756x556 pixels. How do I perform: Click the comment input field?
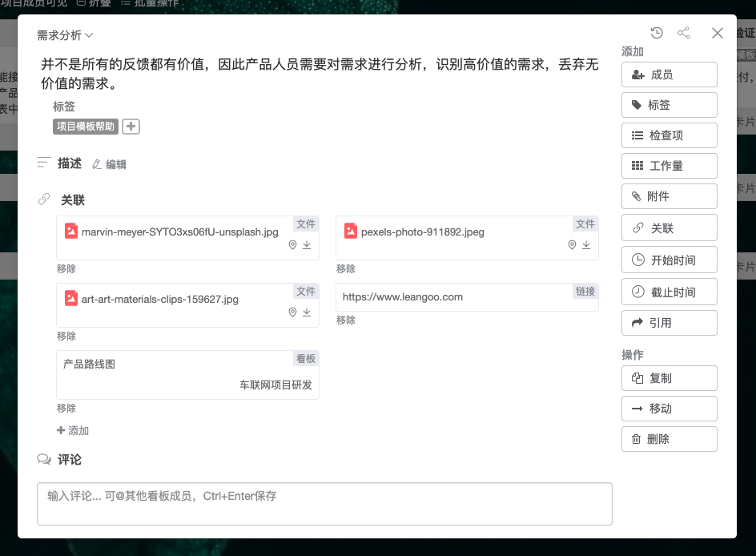(324, 503)
